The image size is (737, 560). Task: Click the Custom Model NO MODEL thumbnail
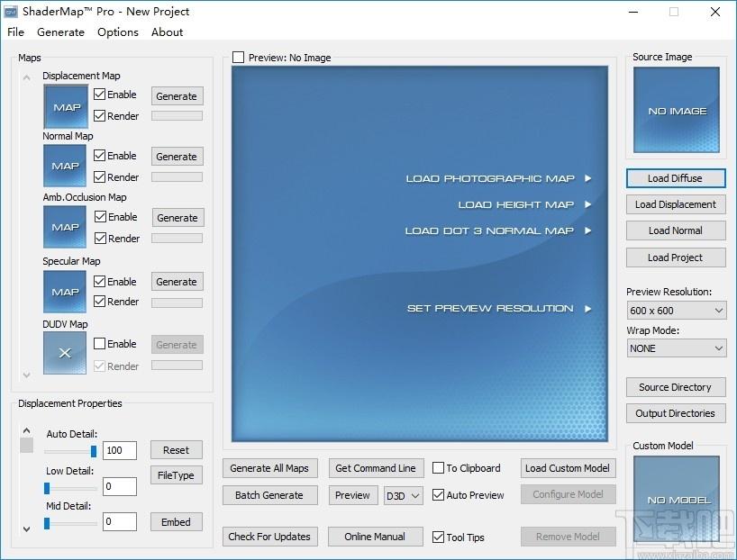677,499
